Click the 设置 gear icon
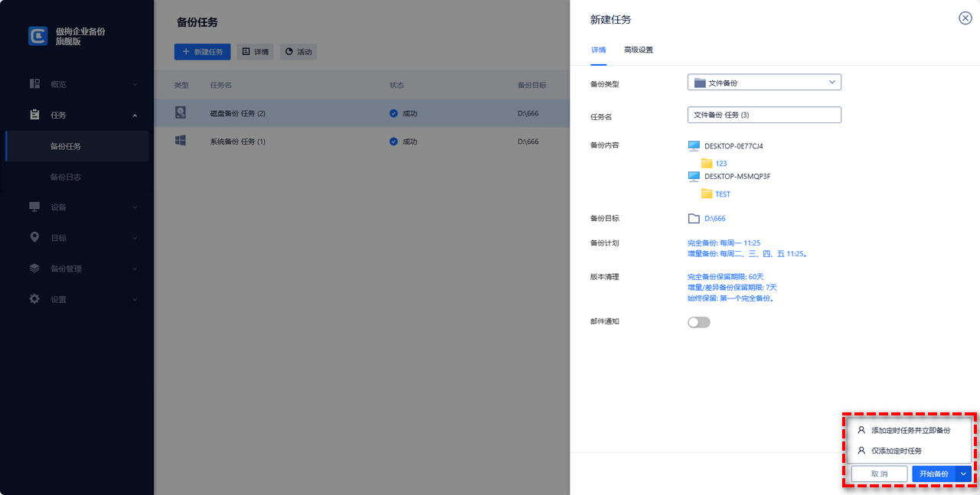980x495 pixels. [34, 298]
